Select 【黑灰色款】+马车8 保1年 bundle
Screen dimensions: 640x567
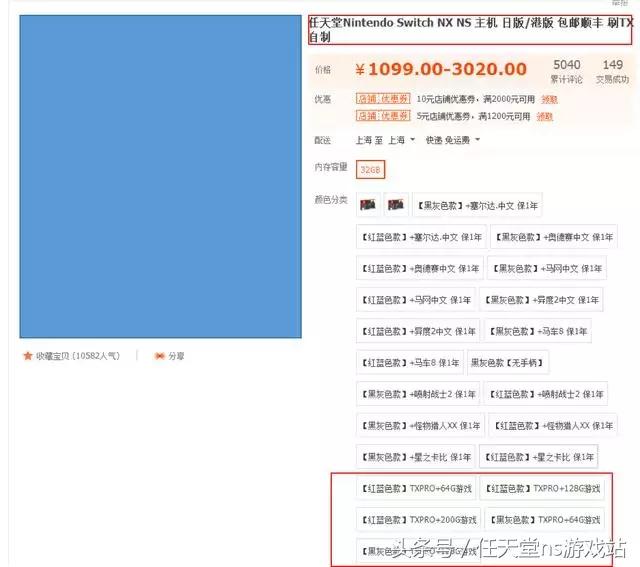coord(538,331)
